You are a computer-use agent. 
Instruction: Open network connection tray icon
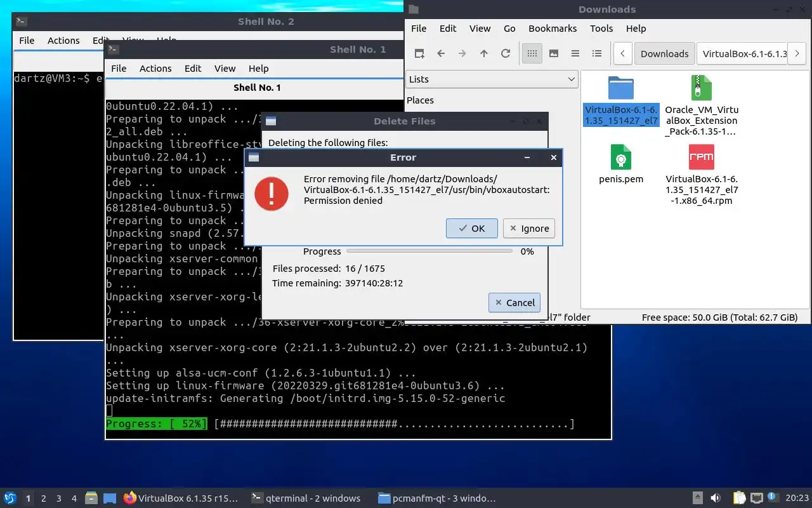[756, 498]
